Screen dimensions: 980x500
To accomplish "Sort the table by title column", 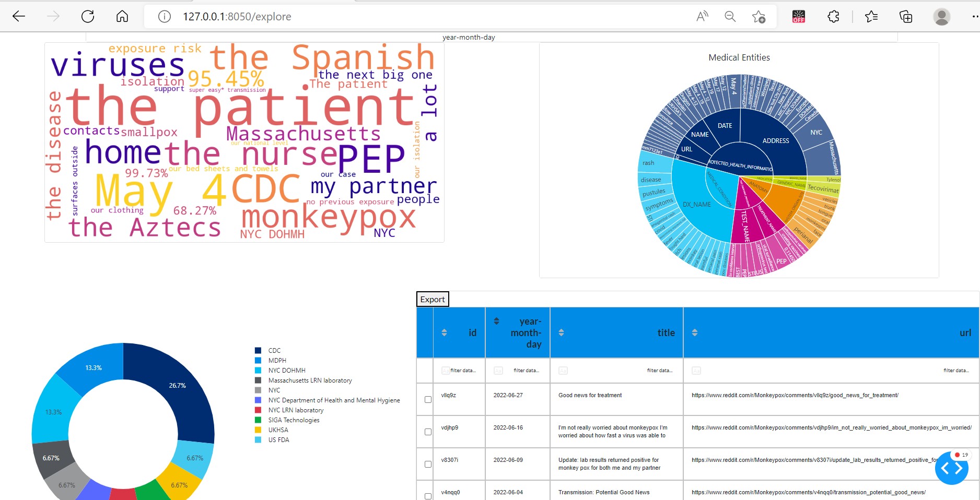I will coord(561,332).
